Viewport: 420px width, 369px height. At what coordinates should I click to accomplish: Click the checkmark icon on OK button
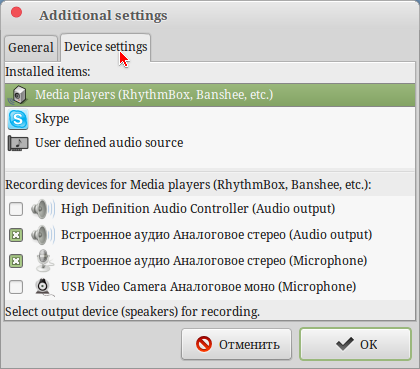point(345,344)
